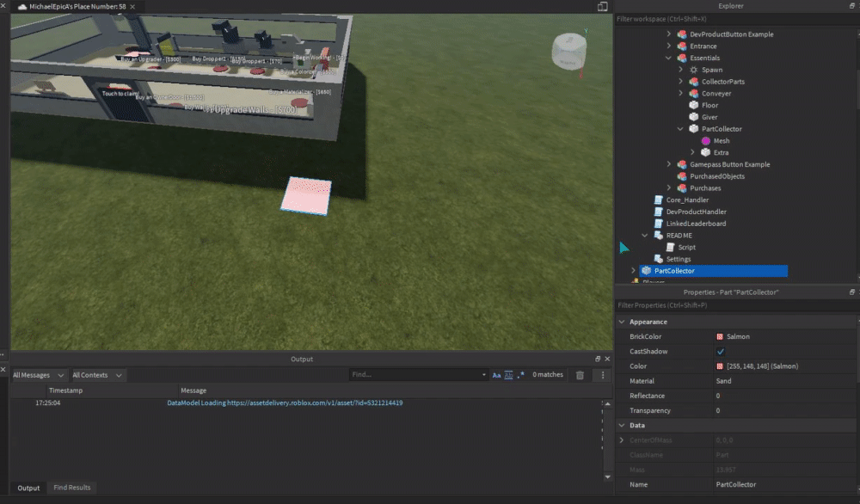
Task: Click the Essentials model icon
Action: pyautogui.click(x=682, y=58)
